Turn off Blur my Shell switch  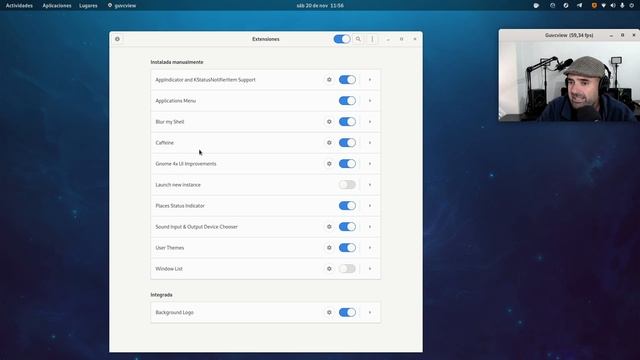coord(347,122)
